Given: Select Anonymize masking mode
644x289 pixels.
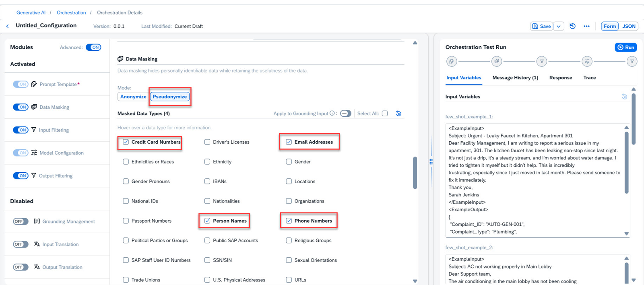Looking at the screenshot, I should click(x=133, y=97).
